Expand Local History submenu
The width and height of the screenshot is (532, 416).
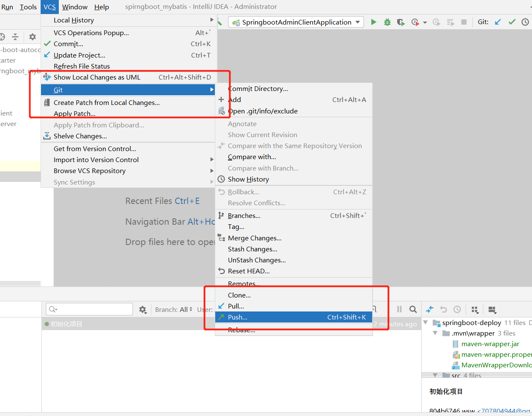(x=129, y=20)
